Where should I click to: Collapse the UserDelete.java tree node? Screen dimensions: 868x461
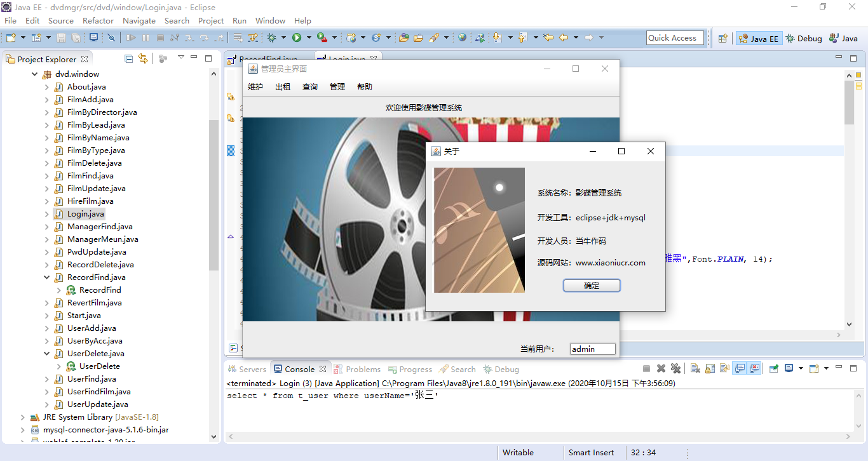click(x=47, y=354)
